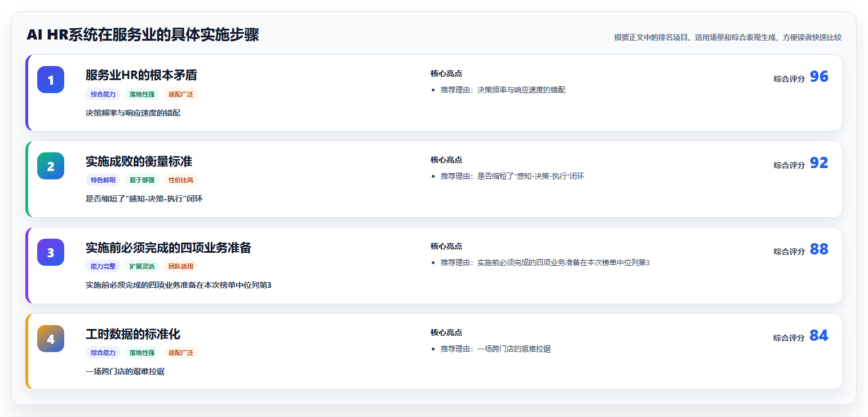This screenshot has height=417, width=868.
Task: Click '核心亮点' heading in the rank 3 card
Action: tap(446, 247)
